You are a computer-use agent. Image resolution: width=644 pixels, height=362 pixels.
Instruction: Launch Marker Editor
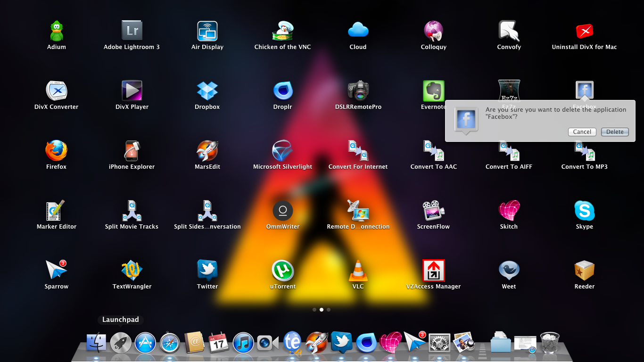(x=57, y=211)
